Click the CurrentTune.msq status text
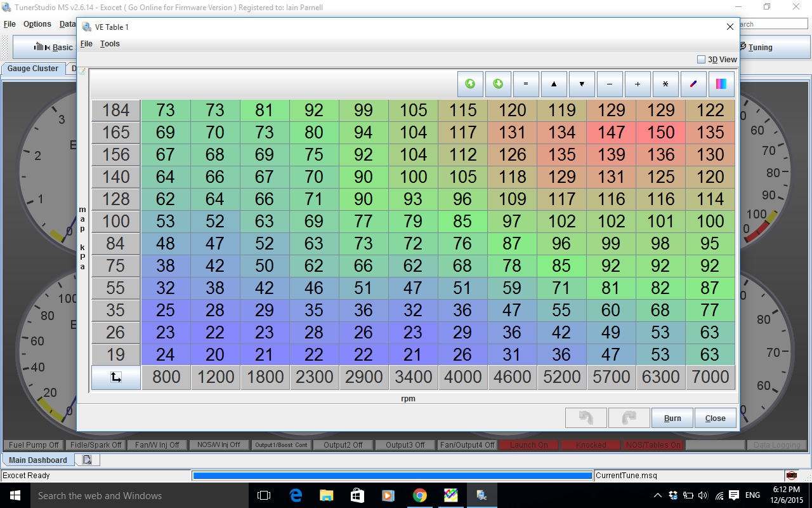812x508 pixels. pos(627,476)
